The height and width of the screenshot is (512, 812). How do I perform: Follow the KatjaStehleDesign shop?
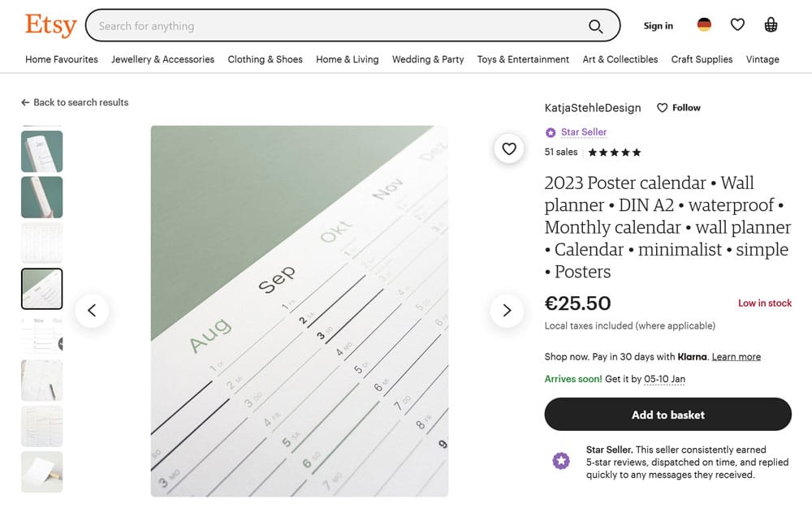[x=679, y=108]
